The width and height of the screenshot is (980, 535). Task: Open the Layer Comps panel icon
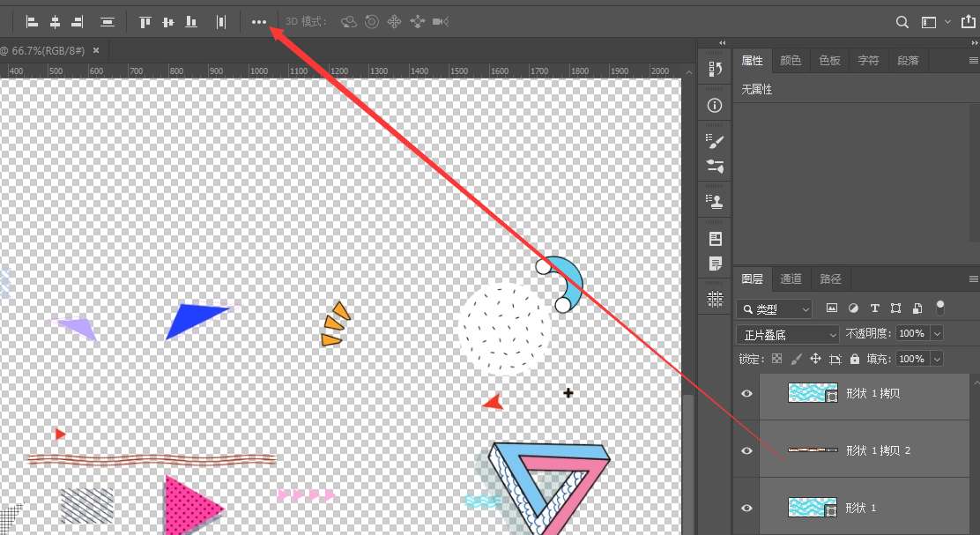[x=716, y=238]
